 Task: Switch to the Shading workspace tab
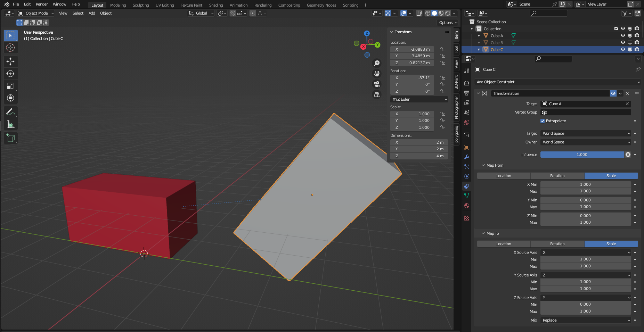(x=216, y=5)
